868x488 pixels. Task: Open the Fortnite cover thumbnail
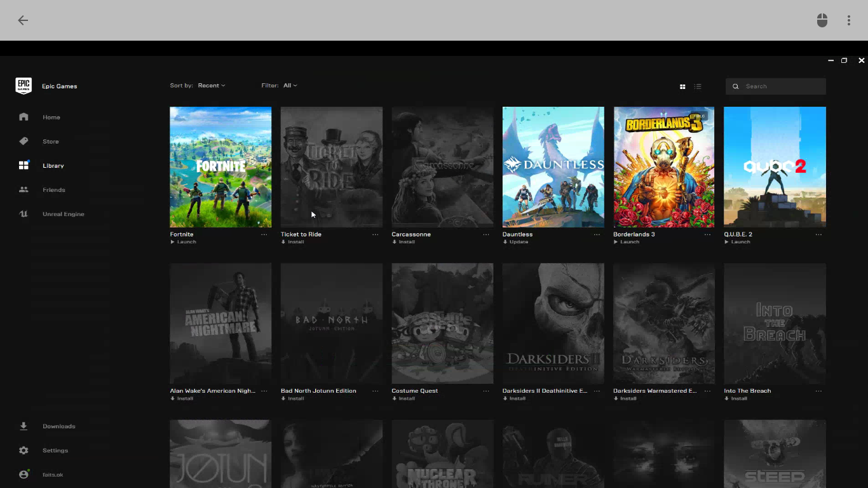pyautogui.click(x=220, y=167)
